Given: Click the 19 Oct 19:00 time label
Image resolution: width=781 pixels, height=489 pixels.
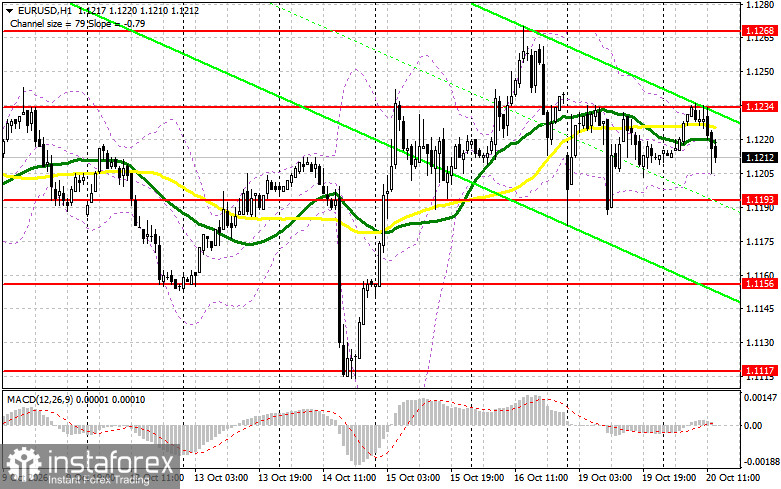Looking at the screenshot, I should 669,478.
